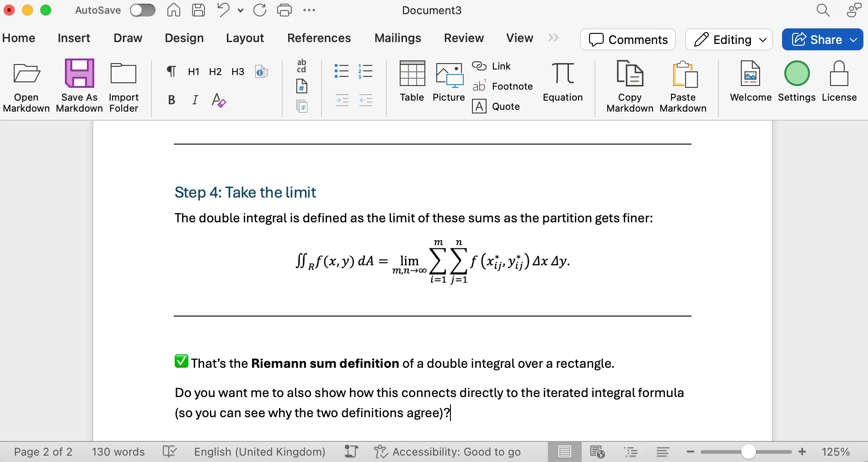Open the Comments pane
This screenshot has width=868, height=462.
coord(627,40)
